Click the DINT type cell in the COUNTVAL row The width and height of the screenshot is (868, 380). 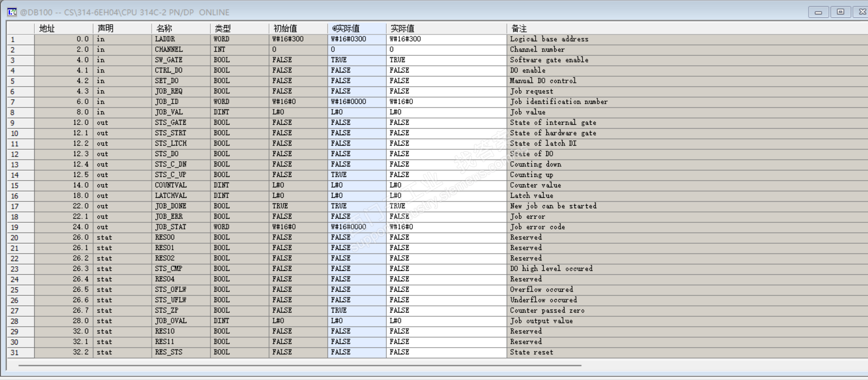pyautogui.click(x=240, y=185)
